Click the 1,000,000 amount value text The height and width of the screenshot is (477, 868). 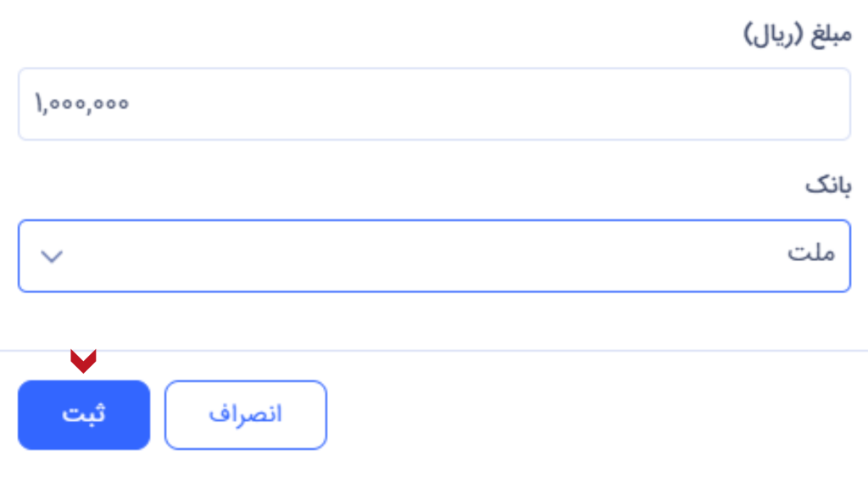81,104
